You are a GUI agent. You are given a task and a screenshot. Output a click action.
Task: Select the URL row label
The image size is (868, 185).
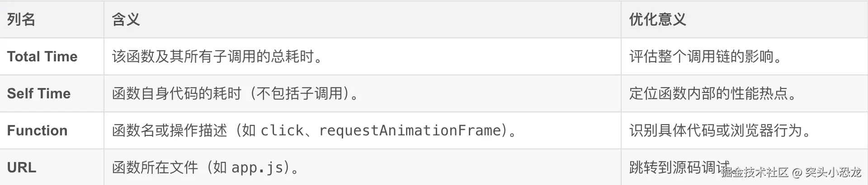(21, 167)
